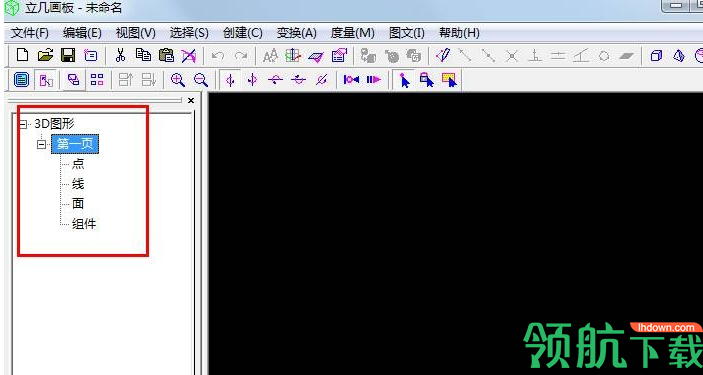Click the new page icon beside Save
Viewport: 703px width, 375px height.
pyautogui.click(x=91, y=55)
